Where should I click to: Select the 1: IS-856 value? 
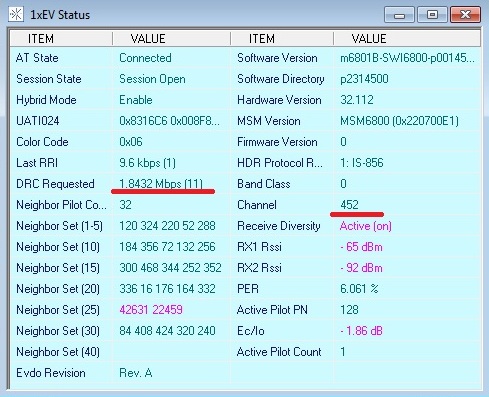(362, 163)
